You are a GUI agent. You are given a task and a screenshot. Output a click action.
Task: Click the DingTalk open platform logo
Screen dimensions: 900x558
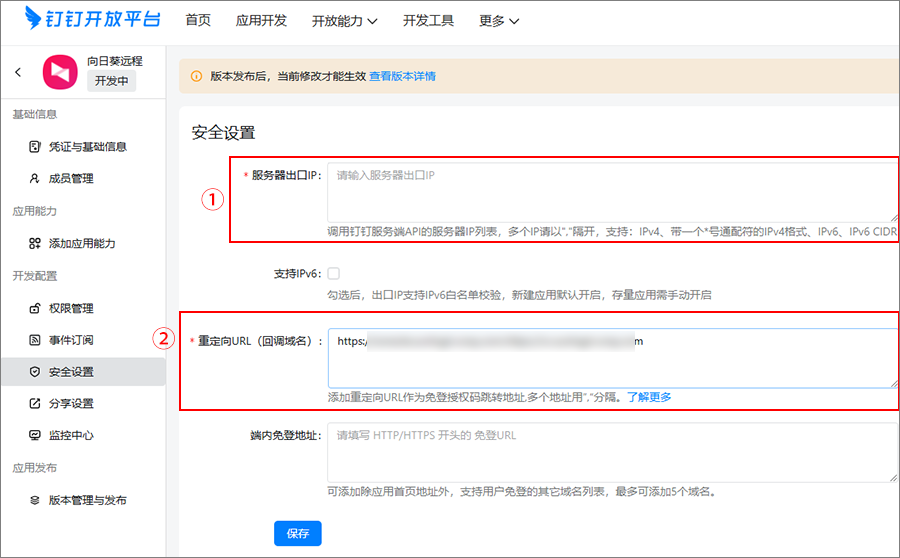[93, 18]
